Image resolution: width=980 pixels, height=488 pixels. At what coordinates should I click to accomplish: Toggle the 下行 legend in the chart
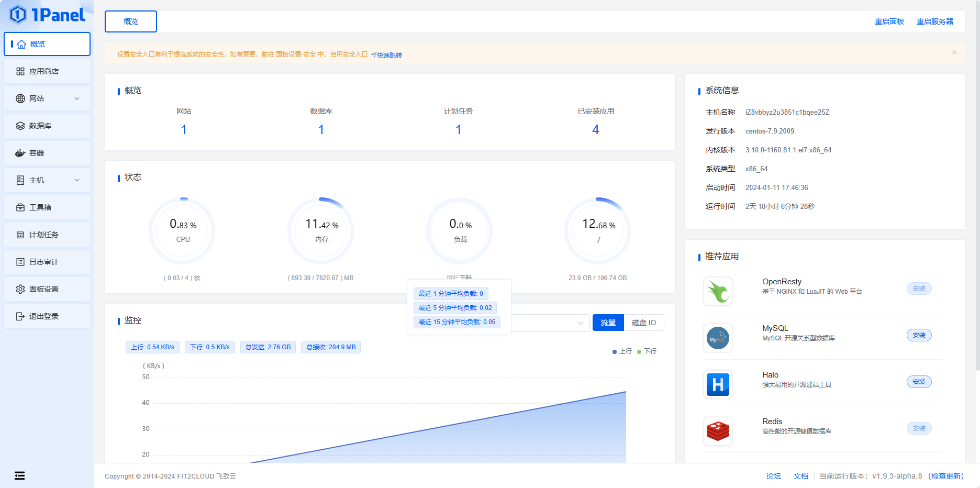(647, 351)
